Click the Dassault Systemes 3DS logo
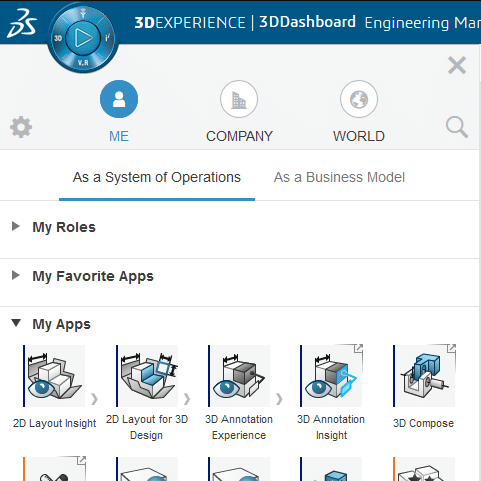The height and width of the screenshot is (481, 481). 22,23
